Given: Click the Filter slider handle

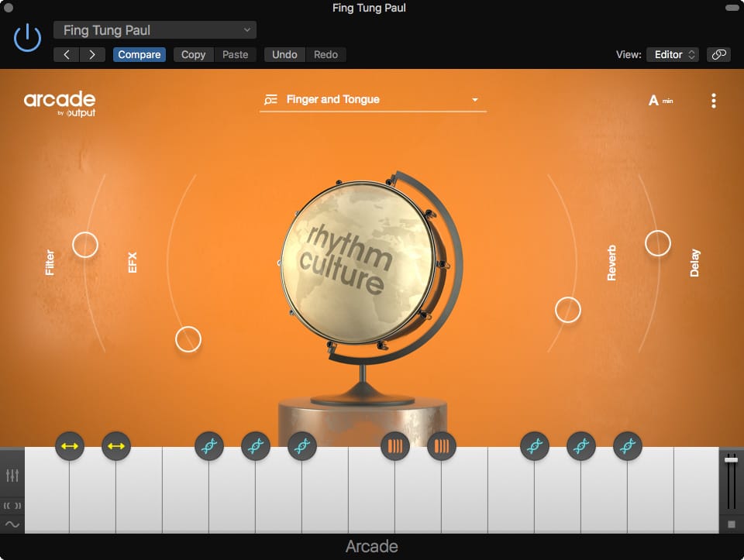Looking at the screenshot, I should [x=85, y=245].
